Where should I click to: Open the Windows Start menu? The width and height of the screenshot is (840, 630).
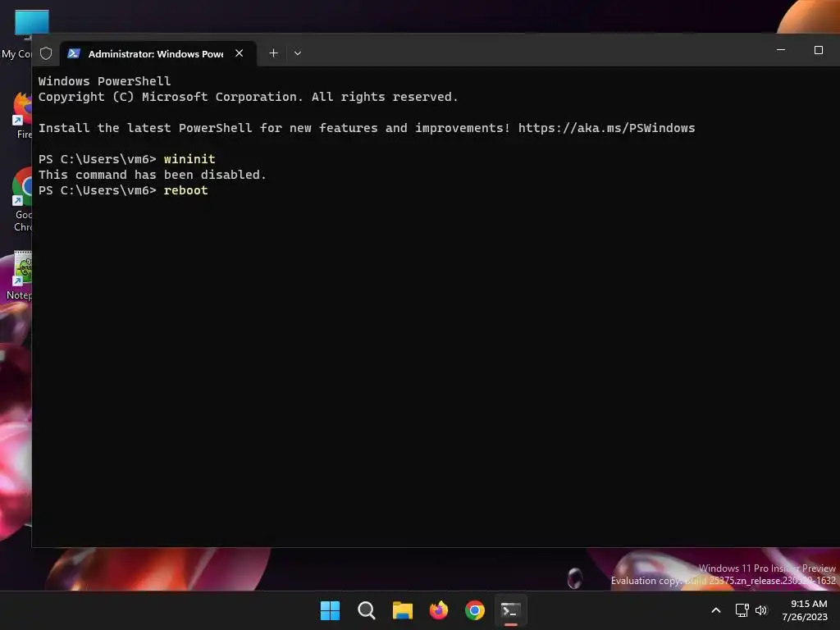tap(330, 610)
